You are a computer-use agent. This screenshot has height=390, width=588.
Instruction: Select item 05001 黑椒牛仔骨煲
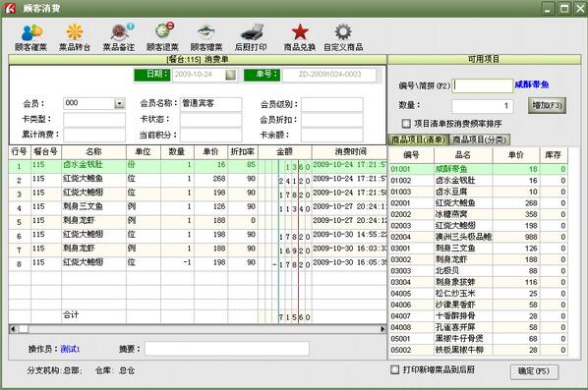click(x=478, y=338)
